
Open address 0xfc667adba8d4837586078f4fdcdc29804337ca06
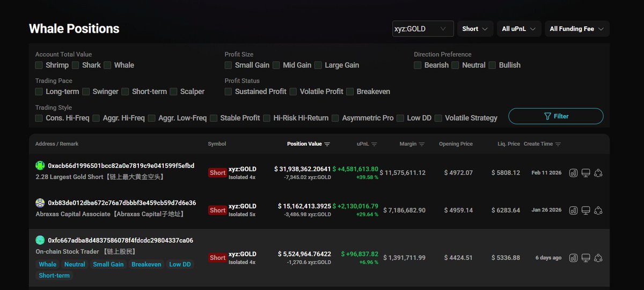pos(121,240)
